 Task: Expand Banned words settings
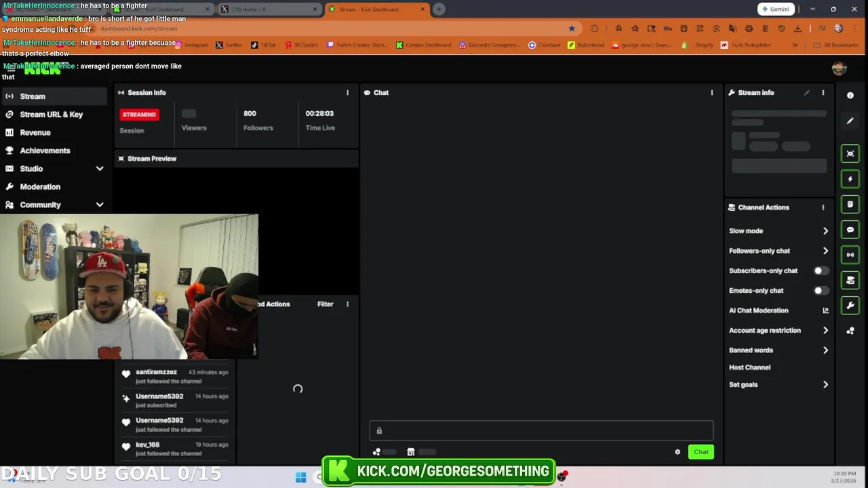click(825, 350)
